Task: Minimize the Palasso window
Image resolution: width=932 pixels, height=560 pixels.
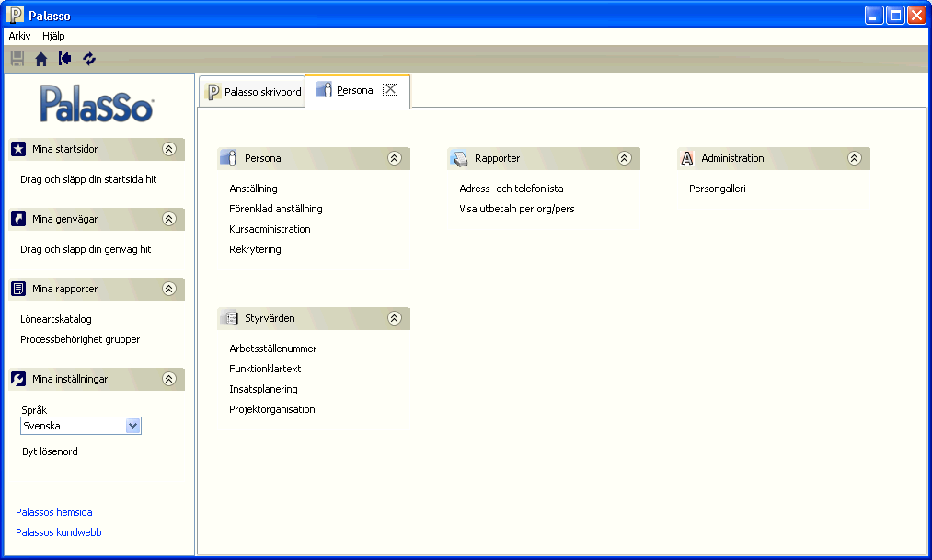Action: [x=874, y=15]
